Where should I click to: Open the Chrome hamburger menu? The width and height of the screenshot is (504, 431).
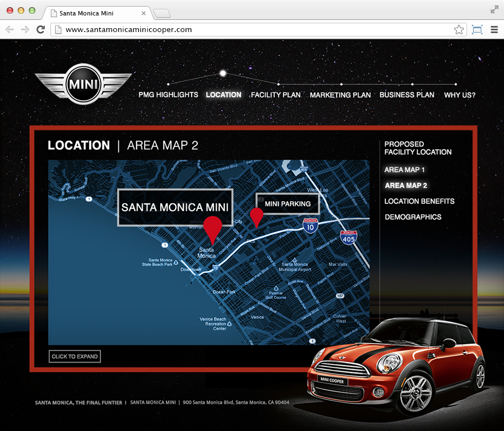(x=495, y=30)
